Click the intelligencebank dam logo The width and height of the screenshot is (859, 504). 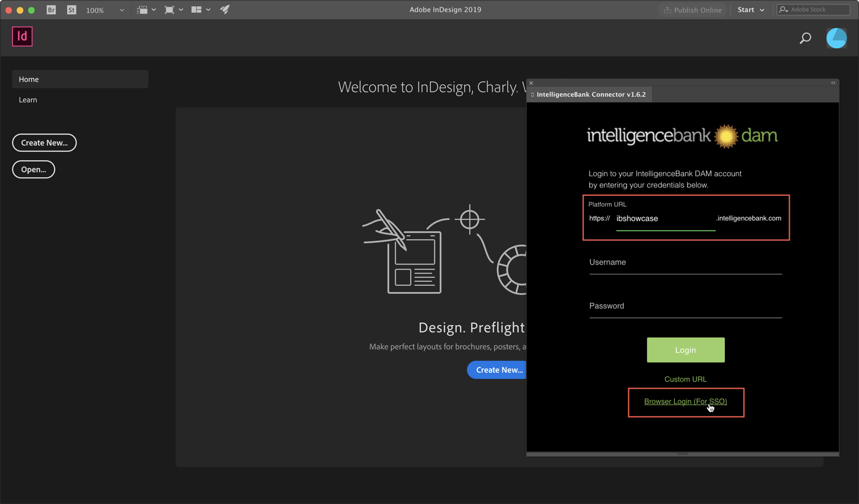[x=682, y=136]
